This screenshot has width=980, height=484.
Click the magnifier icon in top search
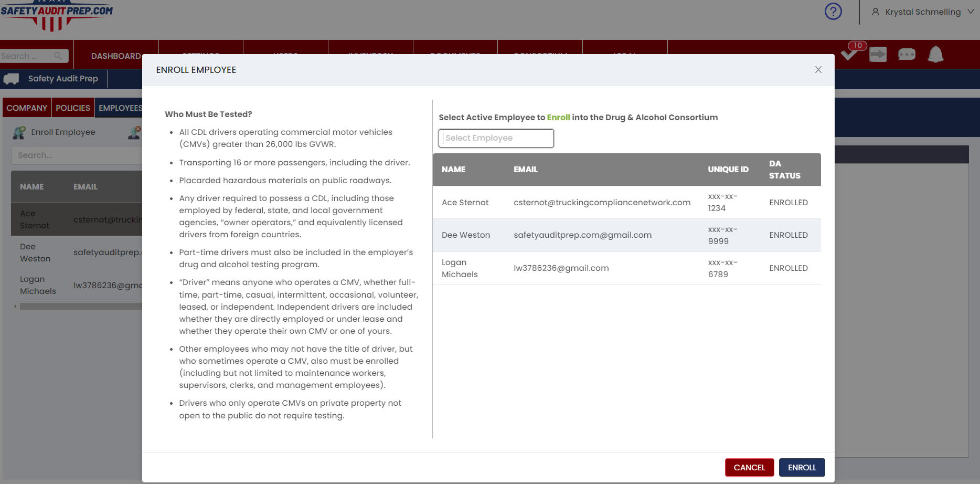(x=58, y=56)
